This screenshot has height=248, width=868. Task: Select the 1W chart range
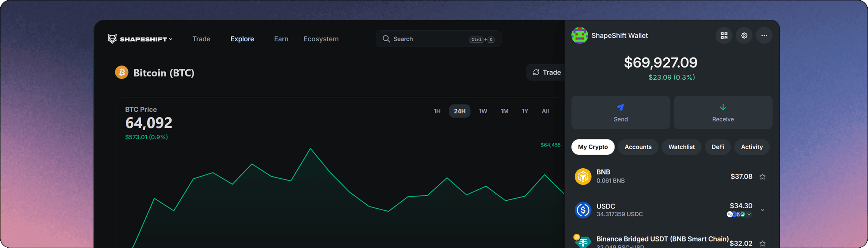tap(483, 111)
